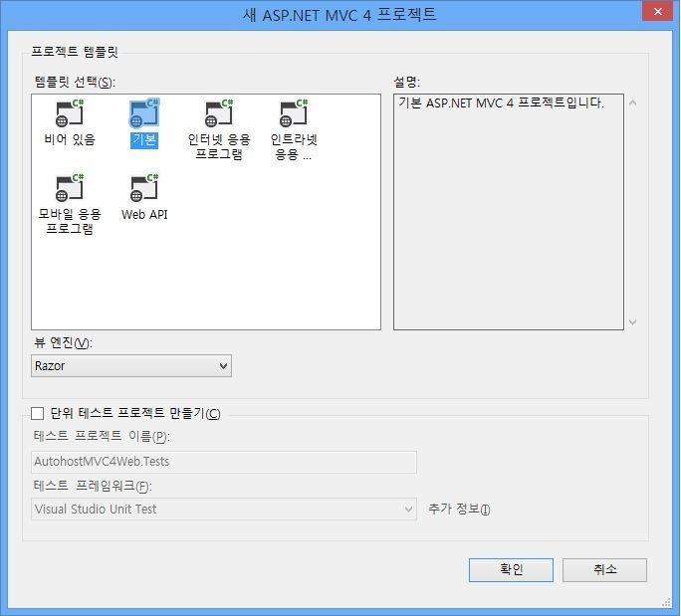Click the description scrollbar up arrow
Screen dimensions: 681x616
click(x=633, y=103)
